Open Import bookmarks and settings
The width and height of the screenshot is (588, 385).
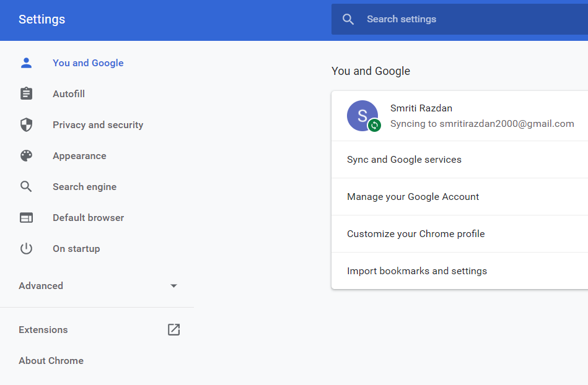coord(417,271)
